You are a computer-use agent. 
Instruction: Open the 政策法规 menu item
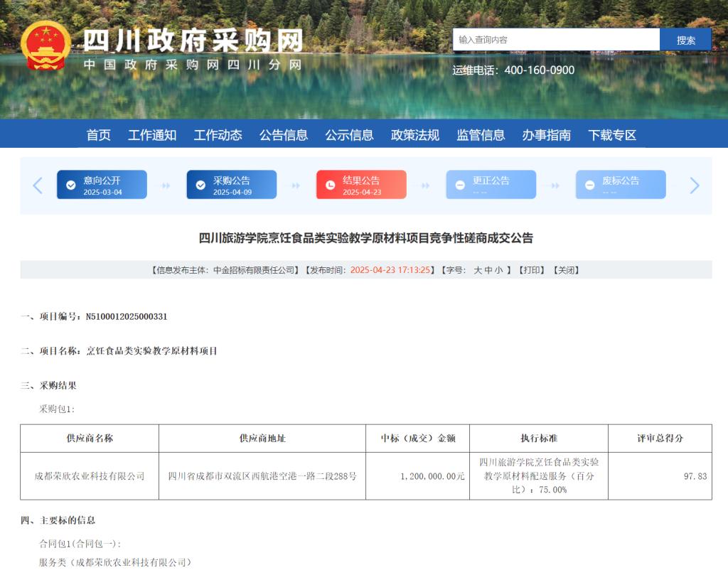[x=415, y=135]
